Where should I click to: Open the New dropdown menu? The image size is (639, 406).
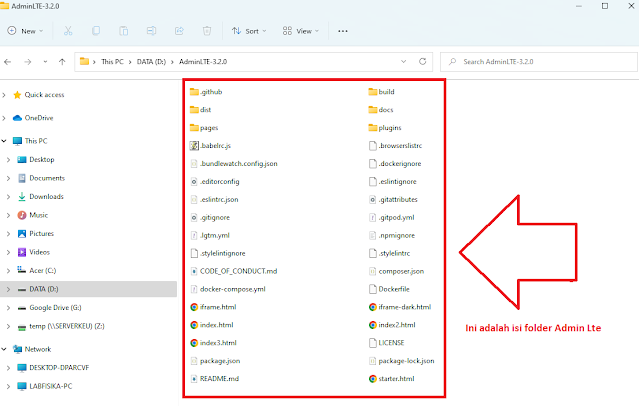[x=25, y=31]
